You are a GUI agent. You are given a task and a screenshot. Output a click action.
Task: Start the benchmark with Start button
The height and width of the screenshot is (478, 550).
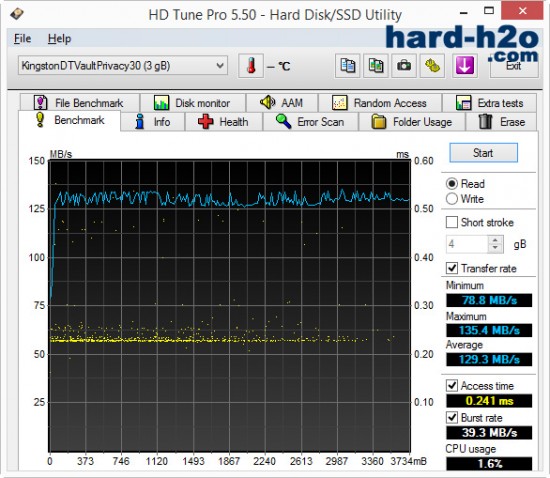coord(483,153)
